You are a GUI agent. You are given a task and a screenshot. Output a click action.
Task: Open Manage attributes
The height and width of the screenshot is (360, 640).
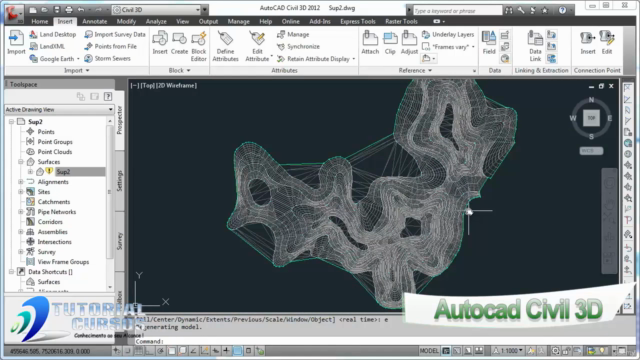pos(293,34)
